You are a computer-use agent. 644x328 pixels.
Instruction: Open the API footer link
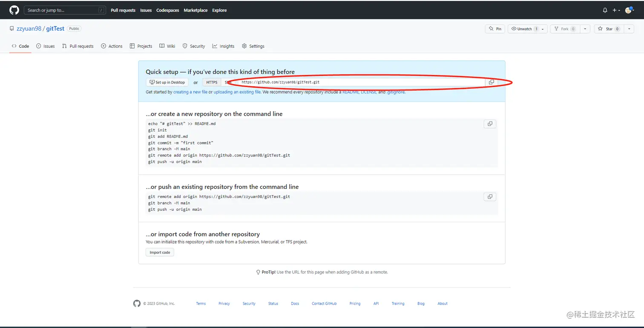coord(376,304)
